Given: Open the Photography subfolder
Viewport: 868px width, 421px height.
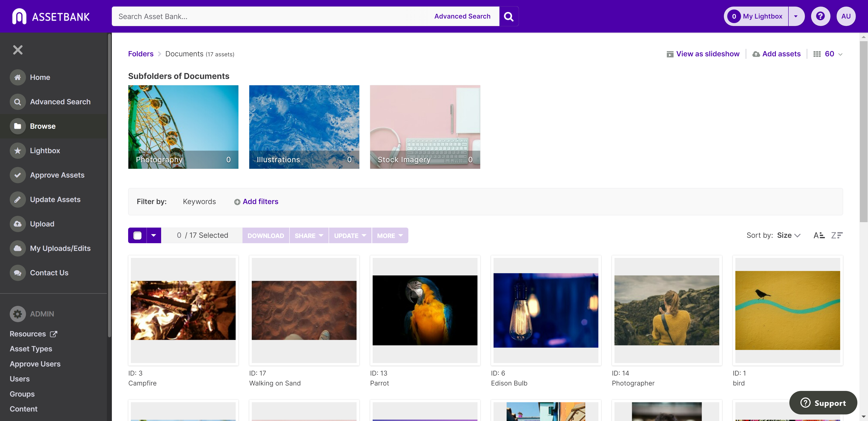Looking at the screenshot, I should point(183,127).
